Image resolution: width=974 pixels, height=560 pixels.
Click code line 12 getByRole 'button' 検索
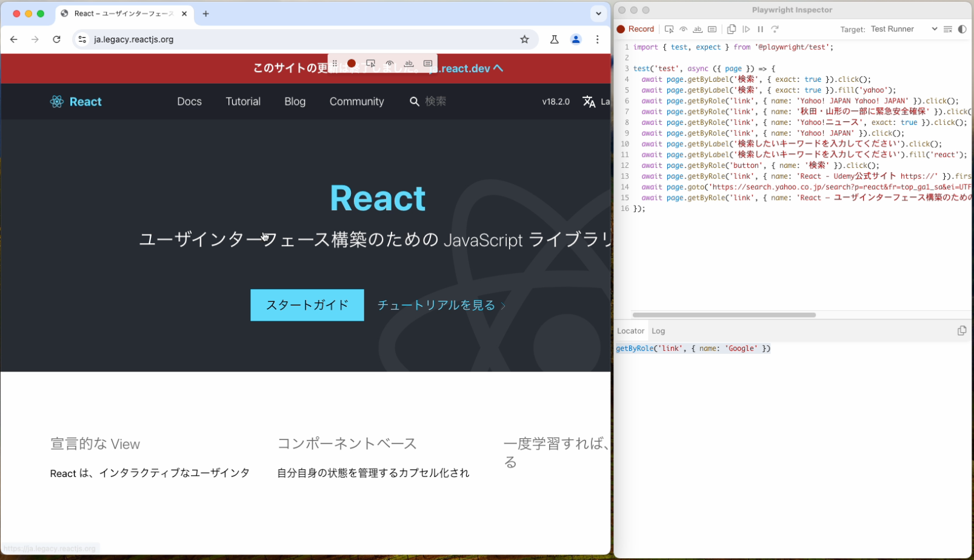[x=761, y=165]
